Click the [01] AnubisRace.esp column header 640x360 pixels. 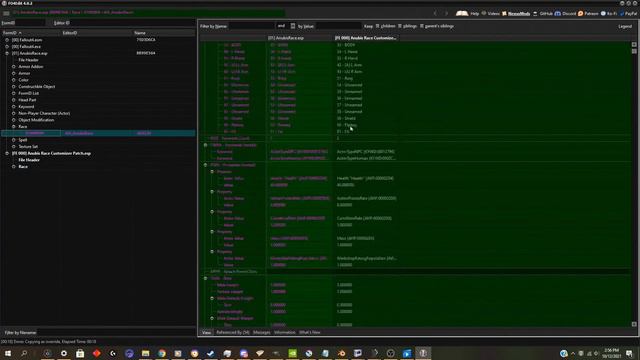pos(300,38)
